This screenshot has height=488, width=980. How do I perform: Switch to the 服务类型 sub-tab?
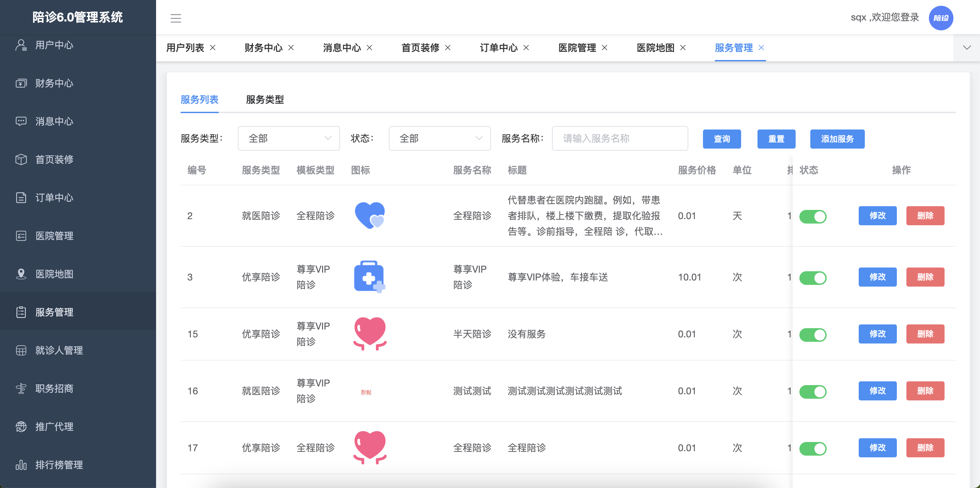[265, 100]
